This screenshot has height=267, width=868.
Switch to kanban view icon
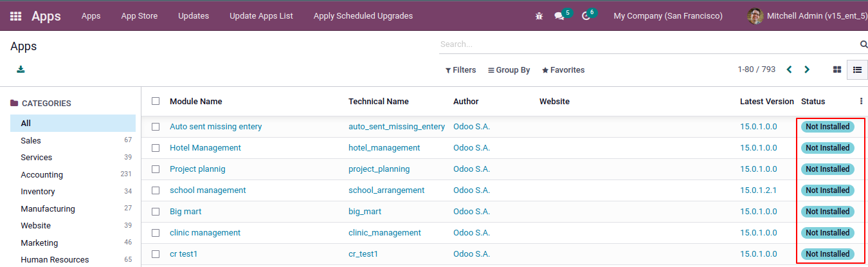836,69
